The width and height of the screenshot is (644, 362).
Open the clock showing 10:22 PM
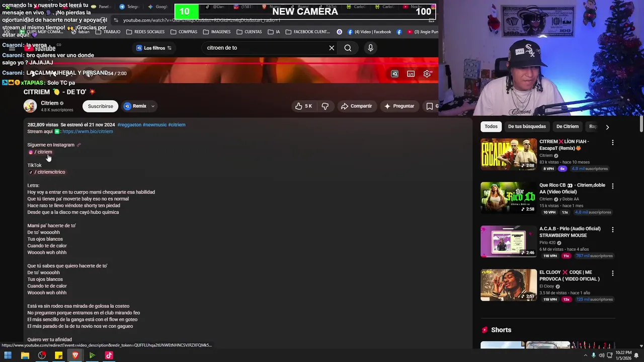click(x=622, y=355)
